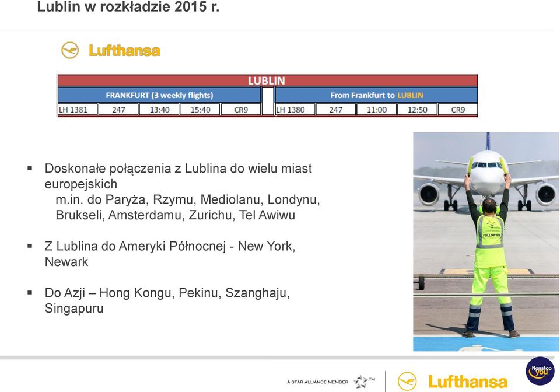
Task: Click the CR9 cell for LH 1380
Action: tap(458, 110)
